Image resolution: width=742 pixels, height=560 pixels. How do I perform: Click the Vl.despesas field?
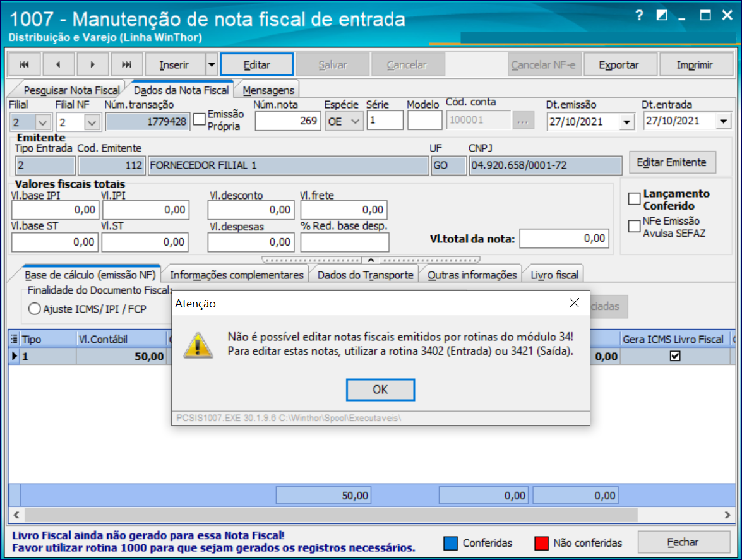[x=251, y=242]
